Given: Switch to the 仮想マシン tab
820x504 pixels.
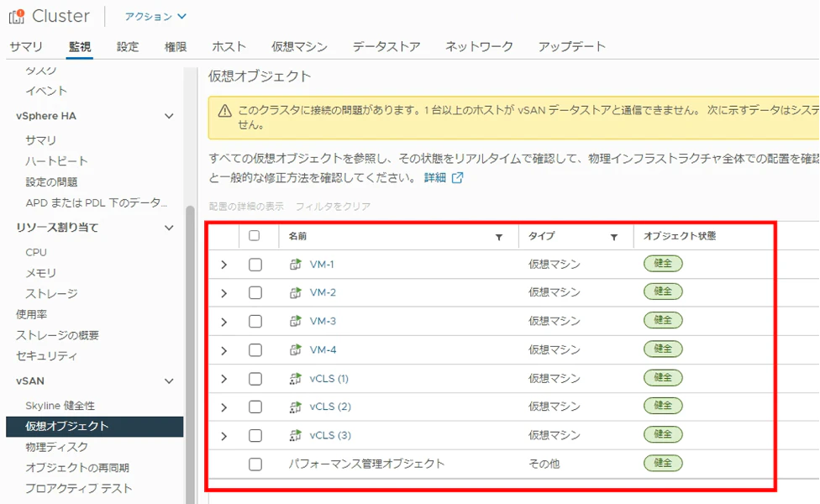Looking at the screenshot, I should (299, 46).
